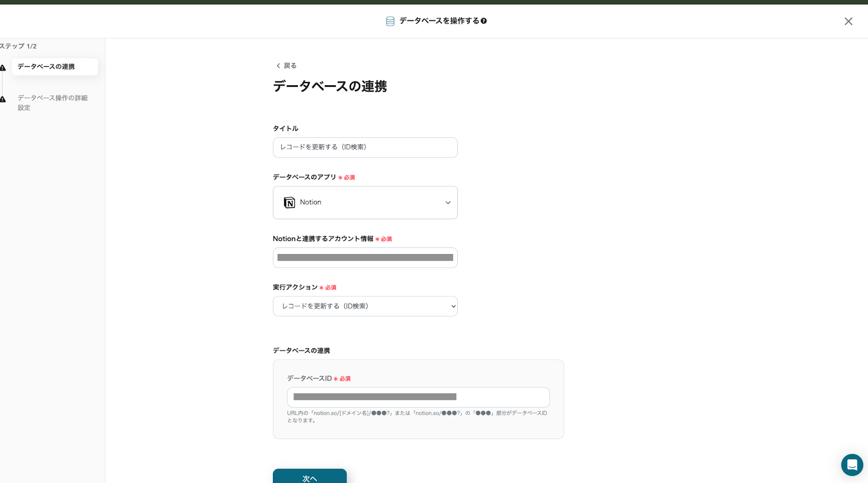Click into the データベースID input field
This screenshot has height=483, width=868.
click(x=418, y=397)
